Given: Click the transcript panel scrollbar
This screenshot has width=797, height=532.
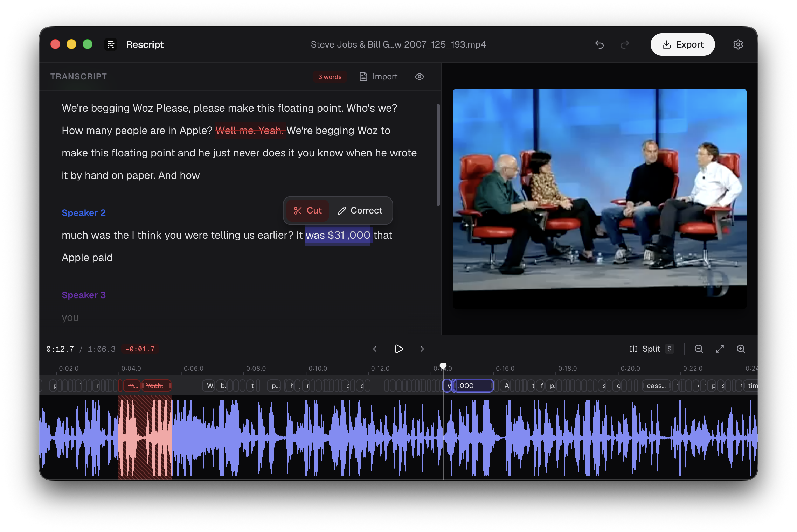Looking at the screenshot, I should (x=438, y=155).
